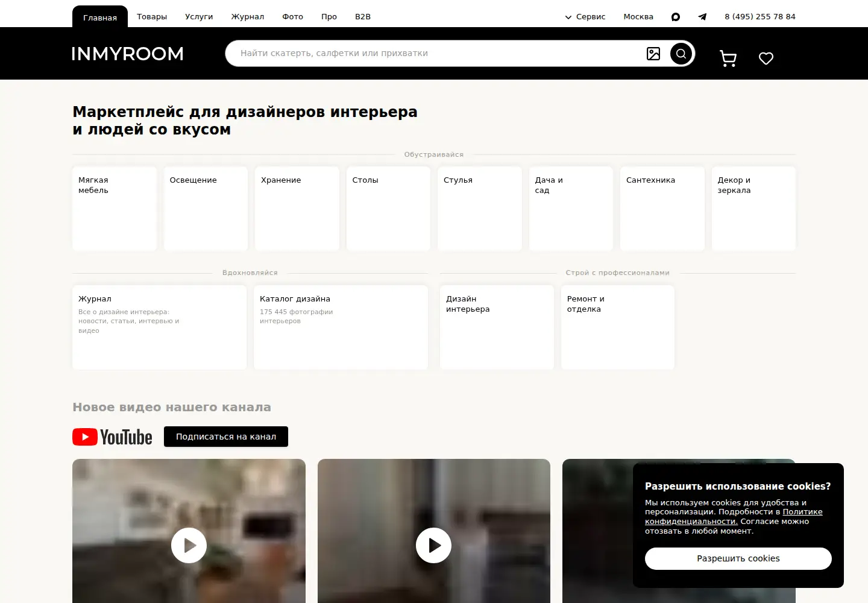Image resolution: width=868 pixels, height=603 pixels.
Task: Open favorites heart icon
Action: tap(766, 58)
